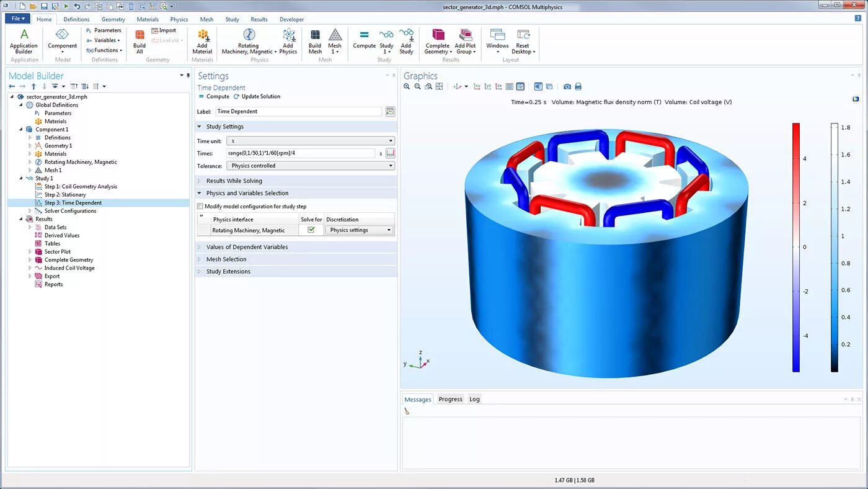Screen dimensions: 868x489
Task: Click Compute in Settings panel
Action: coord(214,97)
